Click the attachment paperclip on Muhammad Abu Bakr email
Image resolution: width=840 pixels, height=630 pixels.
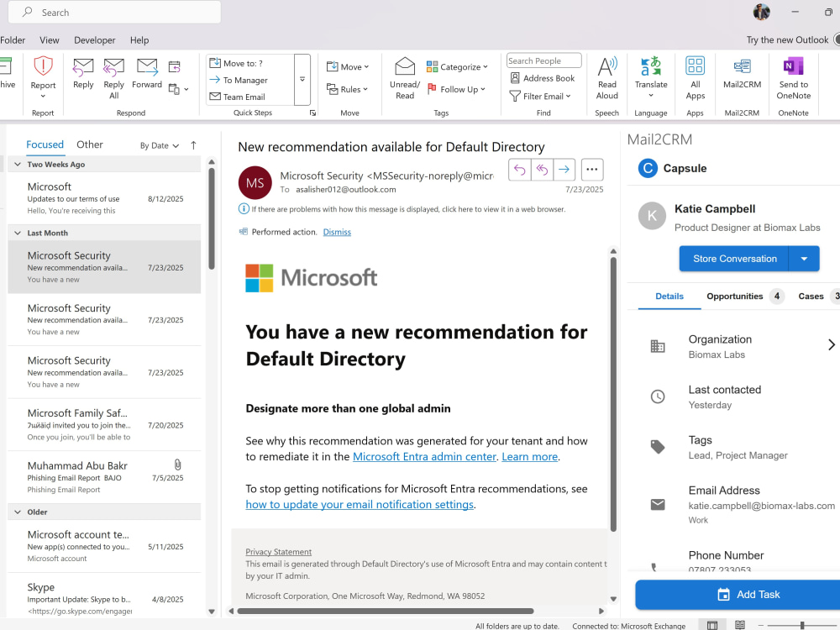177,465
